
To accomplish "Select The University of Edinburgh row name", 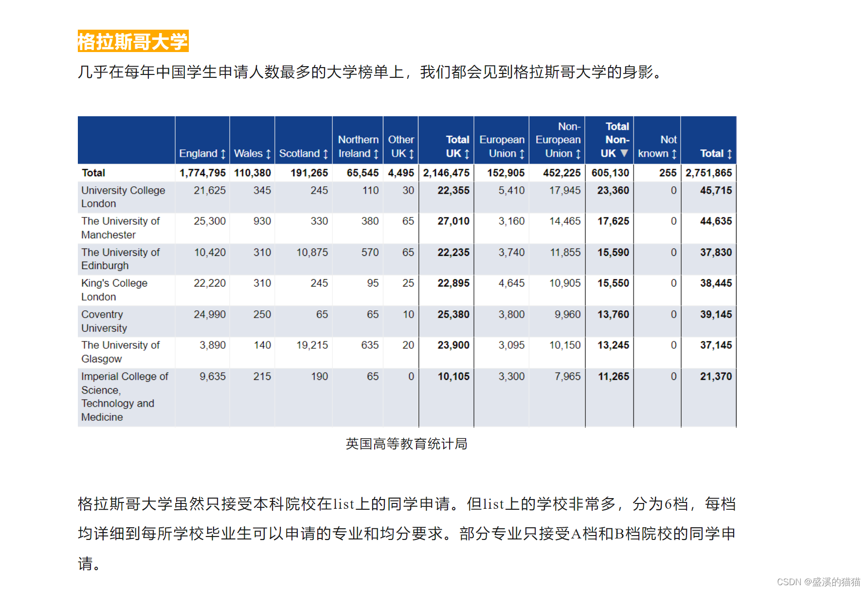I will click(120, 259).
